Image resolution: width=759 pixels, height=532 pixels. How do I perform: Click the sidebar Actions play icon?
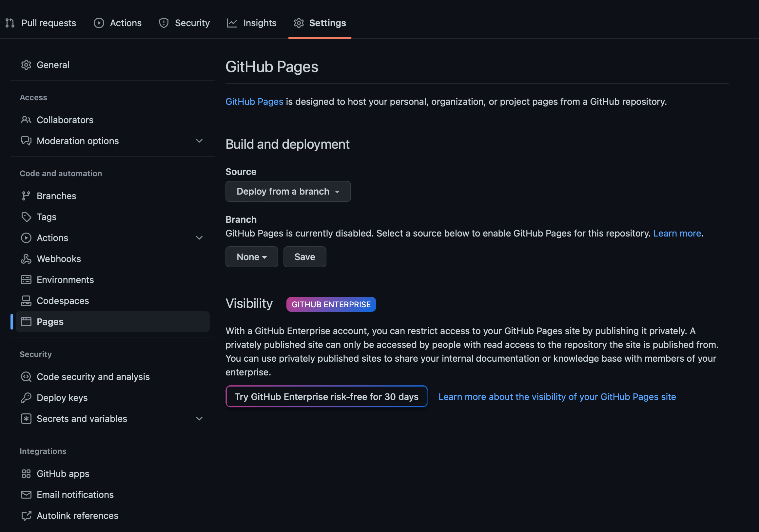coord(26,237)
